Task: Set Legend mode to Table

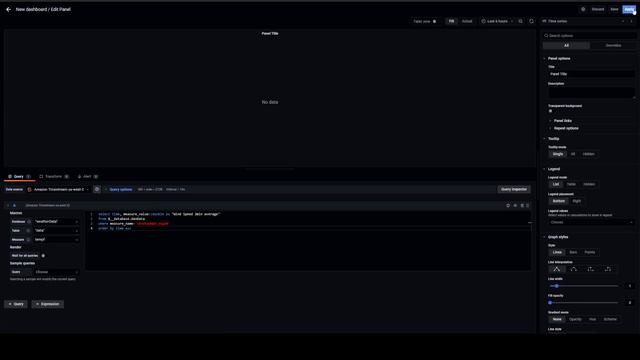Action: pos(571,184)
